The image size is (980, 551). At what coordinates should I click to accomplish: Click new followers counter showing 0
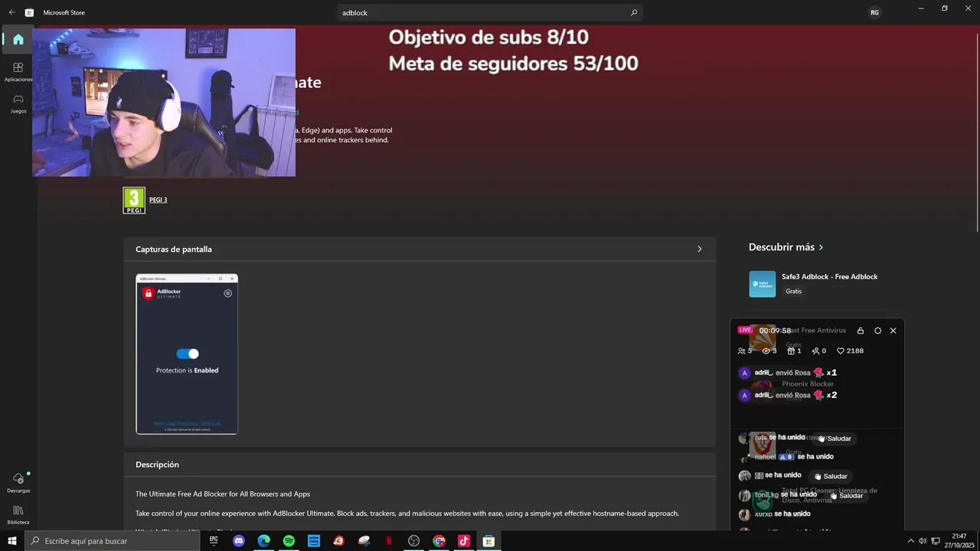pyautogui.click(x=818, y=350)
